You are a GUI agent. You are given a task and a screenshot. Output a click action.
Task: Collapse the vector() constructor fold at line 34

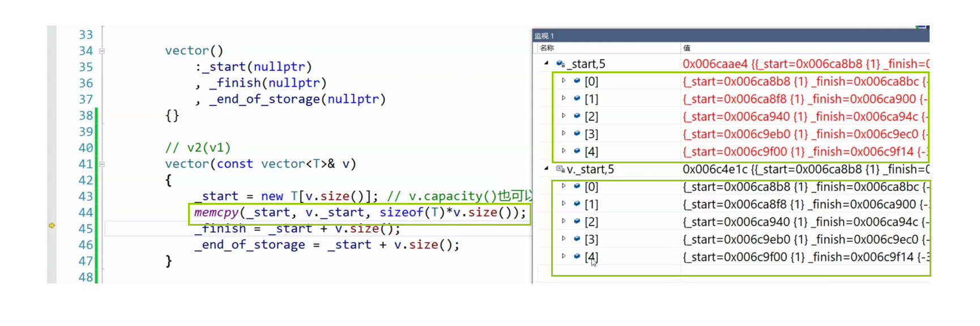coord(102,51)
